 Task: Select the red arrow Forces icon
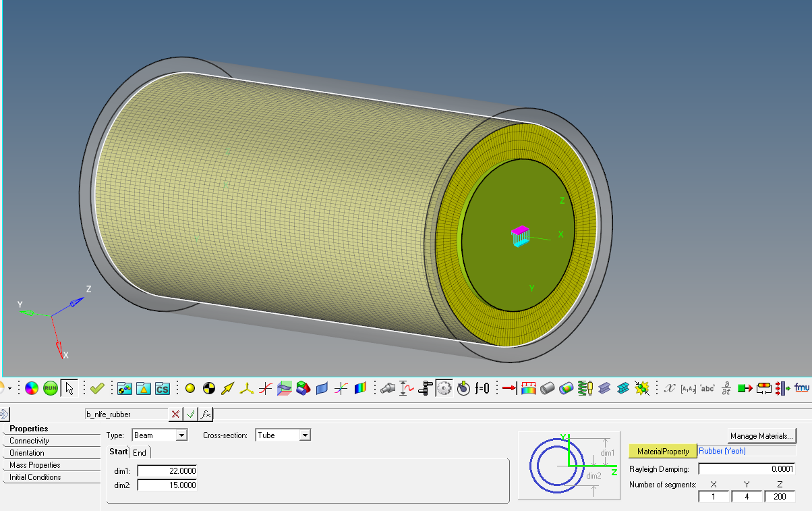(509, 388)
